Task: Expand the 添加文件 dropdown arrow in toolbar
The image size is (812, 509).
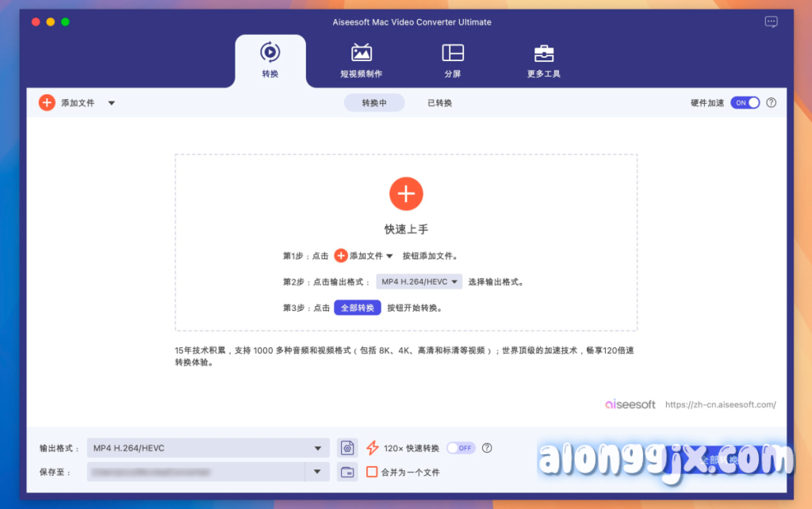Action: 111,103
